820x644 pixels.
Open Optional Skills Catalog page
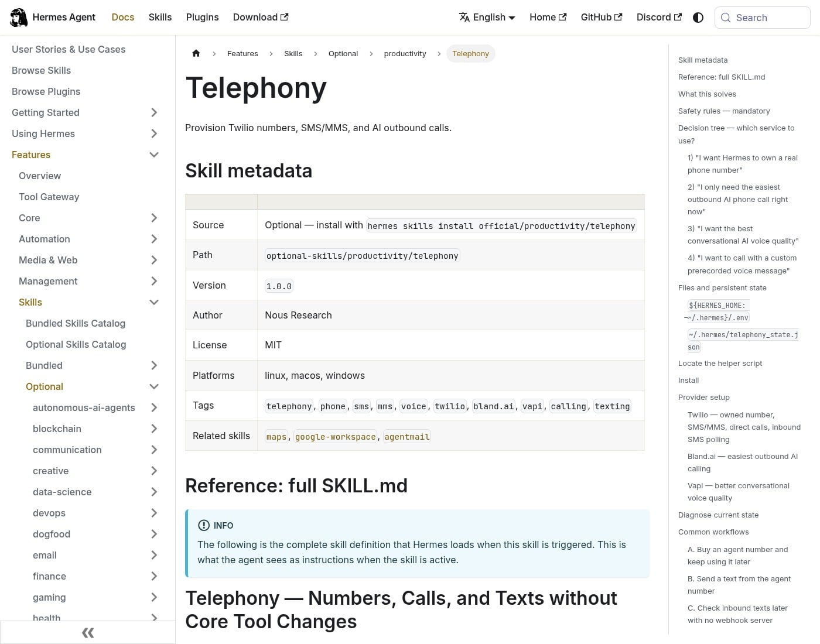click(76, 344)
